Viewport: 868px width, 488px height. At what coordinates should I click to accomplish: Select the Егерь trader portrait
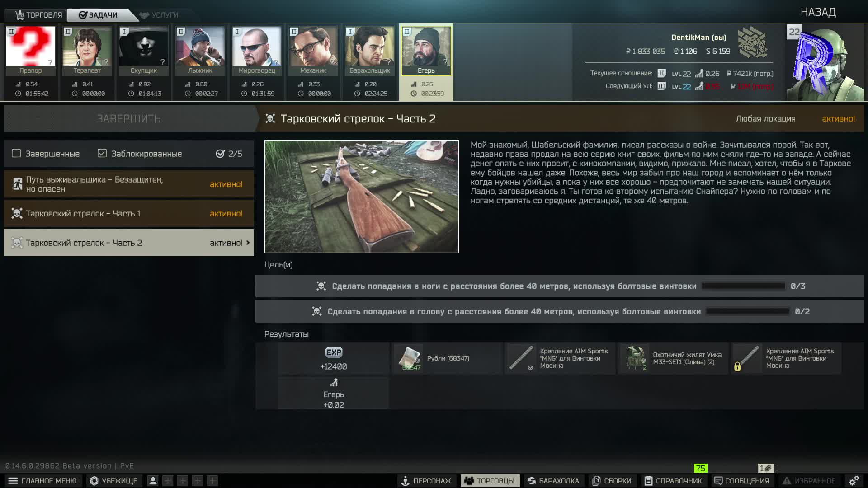click(426, 50)
